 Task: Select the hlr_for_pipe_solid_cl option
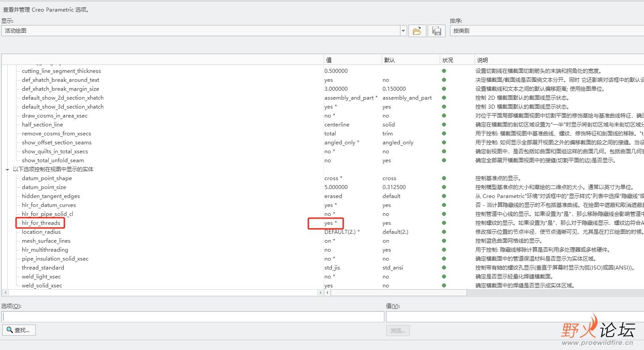click(47, 214)
